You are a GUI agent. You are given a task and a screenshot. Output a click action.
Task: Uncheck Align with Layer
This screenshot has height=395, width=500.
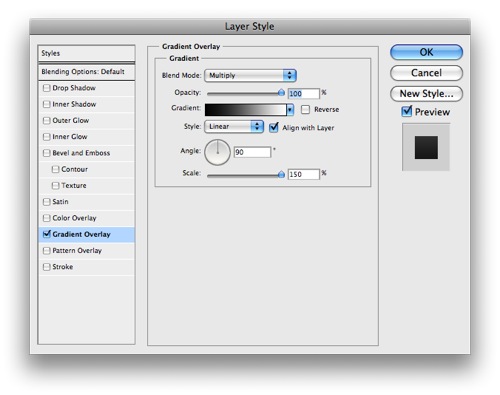point(274,127)
